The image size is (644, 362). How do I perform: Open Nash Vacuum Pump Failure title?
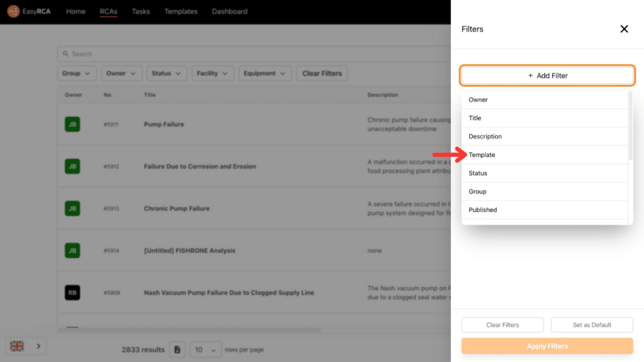[229, 293]
